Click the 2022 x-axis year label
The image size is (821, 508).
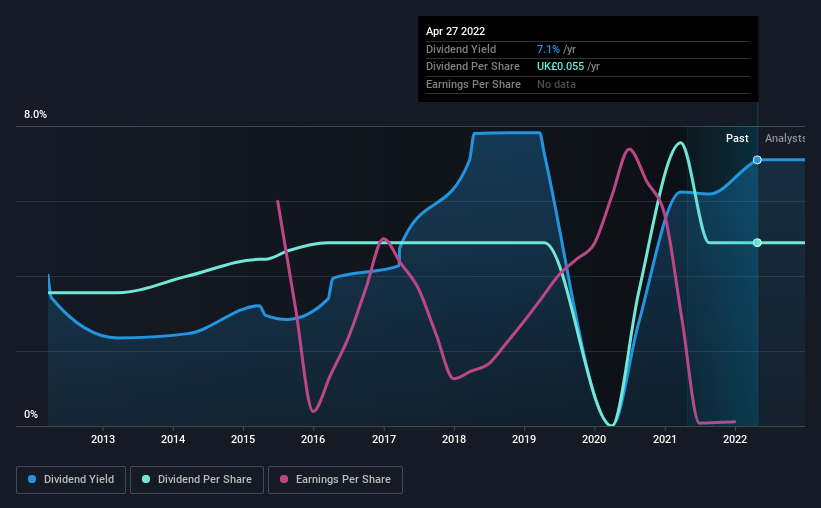[735, 439]
